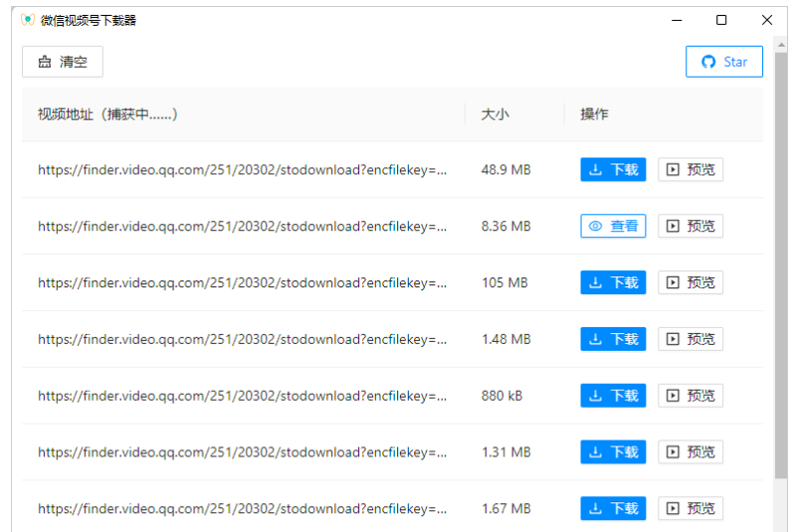
Task: Preview the 880 kB video
Action: (x=691, y=396)
